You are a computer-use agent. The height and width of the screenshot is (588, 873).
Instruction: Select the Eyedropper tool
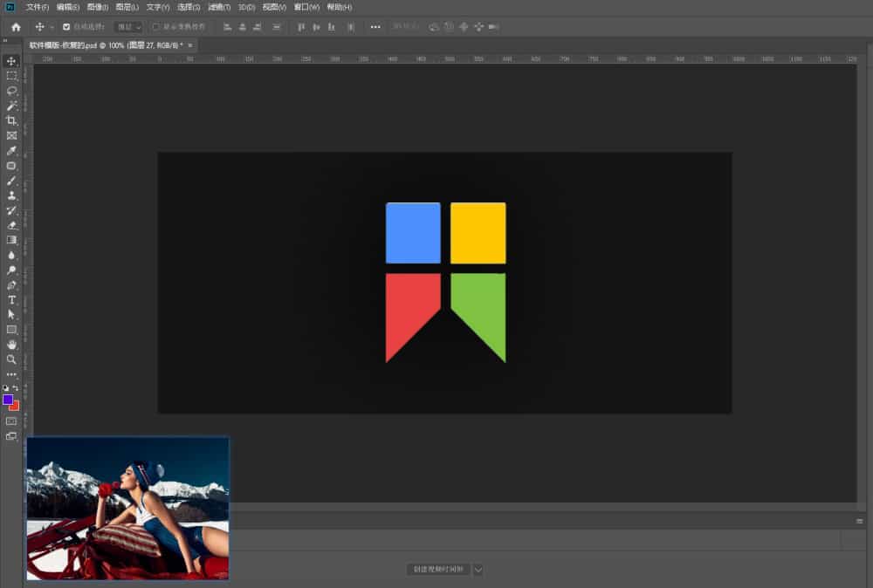pos(11,151)
